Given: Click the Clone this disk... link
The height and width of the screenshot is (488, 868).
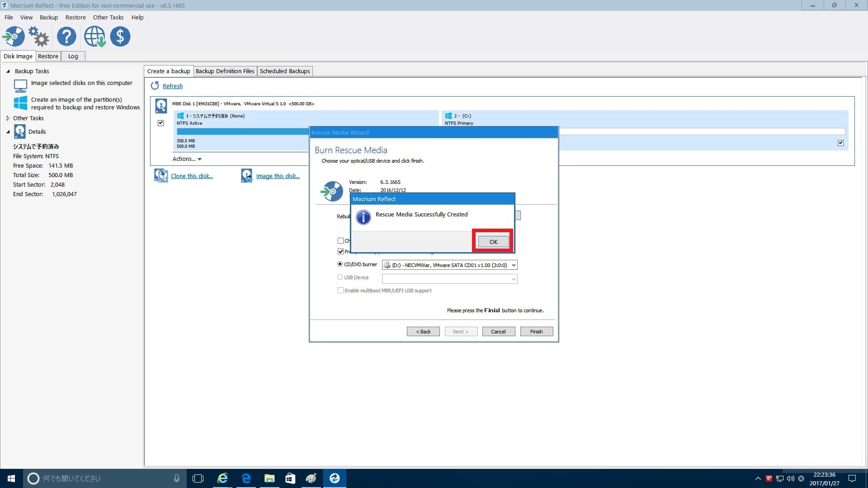Looking at the screenshot, I should click(x=192, y=176).
